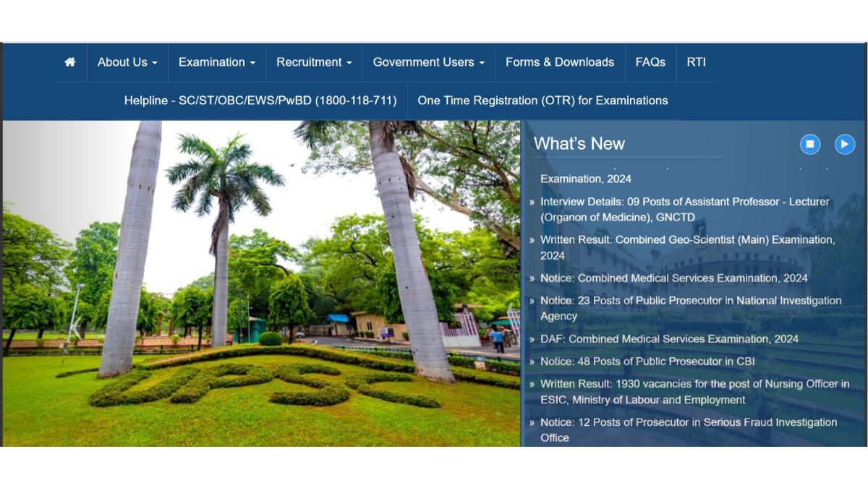Open the Examination dropdown menu
The height and width of the screenshot is (488, 868).
pos(217,62)
